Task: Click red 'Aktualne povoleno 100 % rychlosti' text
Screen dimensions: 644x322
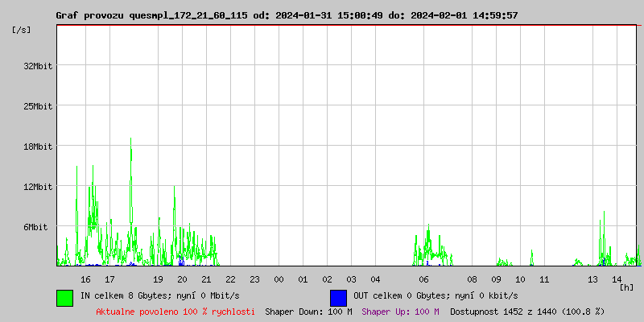Action: click(x=175, y=312)
